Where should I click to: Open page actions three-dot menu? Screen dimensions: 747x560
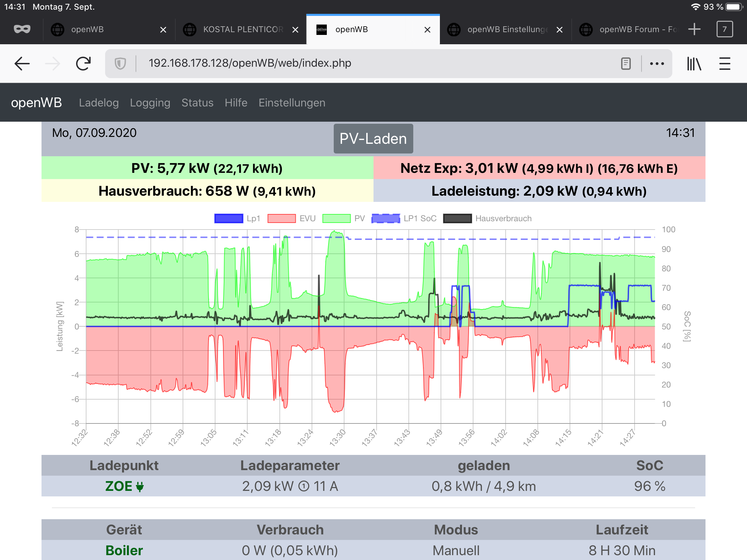[657, 64]
